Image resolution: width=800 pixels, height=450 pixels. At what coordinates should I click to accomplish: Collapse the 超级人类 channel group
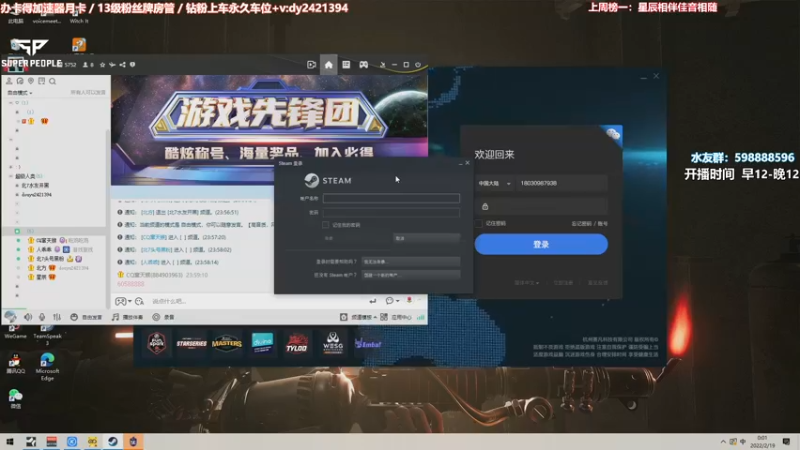(11, 176)
